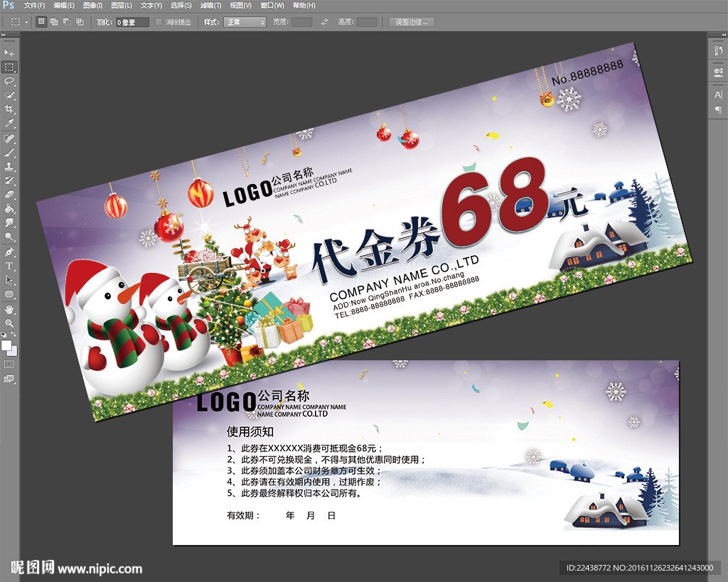Select the Eraser tool

9,194
